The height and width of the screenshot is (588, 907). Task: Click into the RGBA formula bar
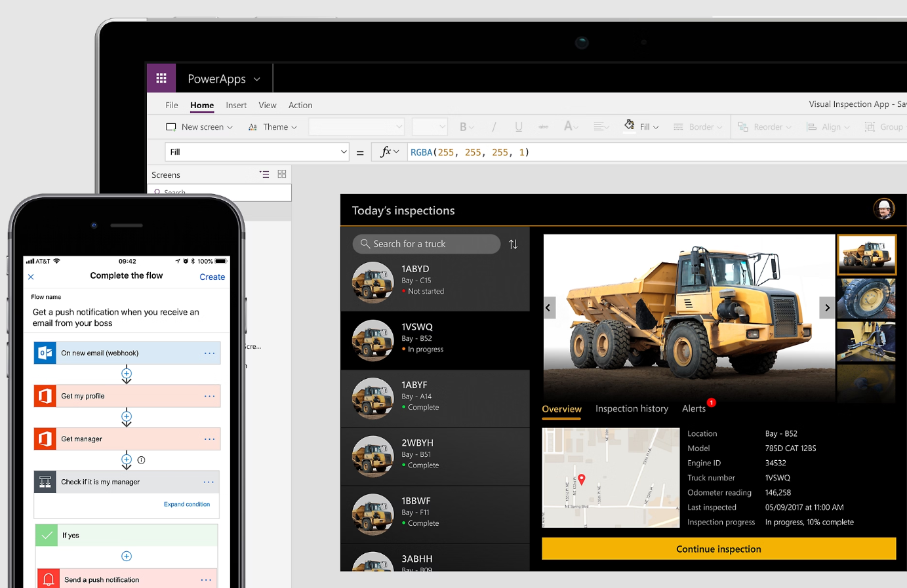656,152
